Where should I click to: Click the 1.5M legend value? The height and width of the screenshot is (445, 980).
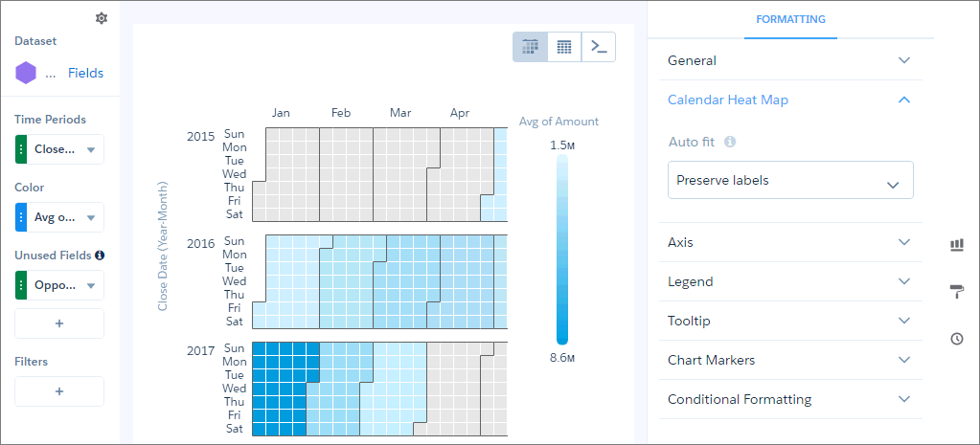[x=562, y=145]
